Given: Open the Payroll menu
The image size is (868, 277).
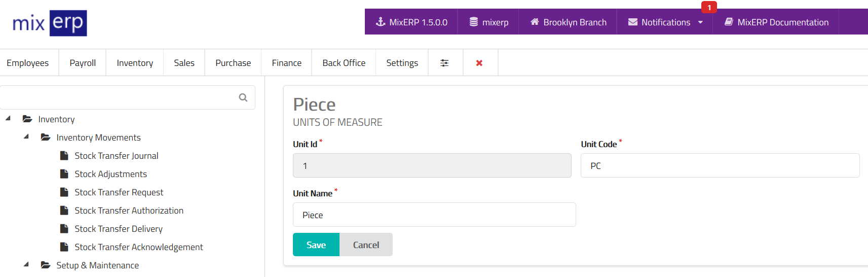Looking at the screenshot, I should (x=83, y=63).
